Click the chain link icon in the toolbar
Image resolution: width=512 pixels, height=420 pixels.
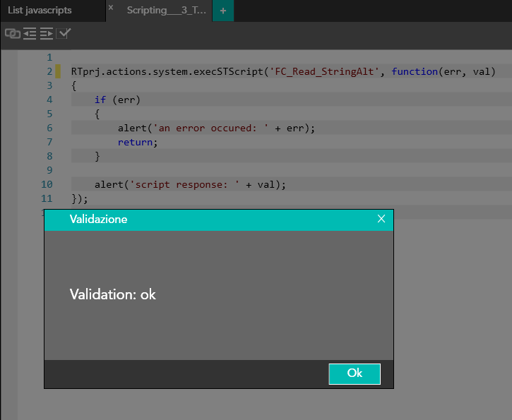[12, 33]
